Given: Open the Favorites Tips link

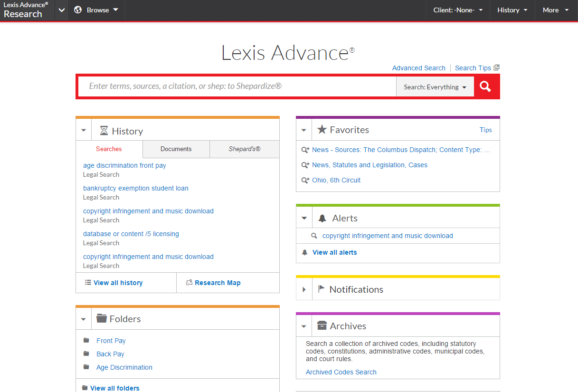Looking at the screenshot, I should pos(486,130).
